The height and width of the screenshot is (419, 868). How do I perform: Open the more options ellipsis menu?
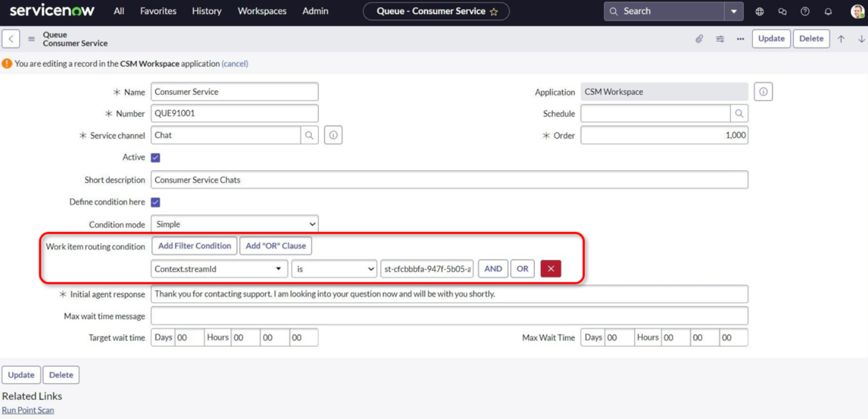coord(740,39)
